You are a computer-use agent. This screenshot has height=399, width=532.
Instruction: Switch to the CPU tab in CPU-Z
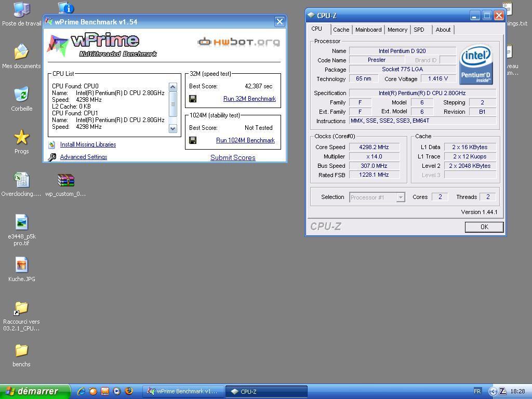pyautogui.click(x=317, y=29)
